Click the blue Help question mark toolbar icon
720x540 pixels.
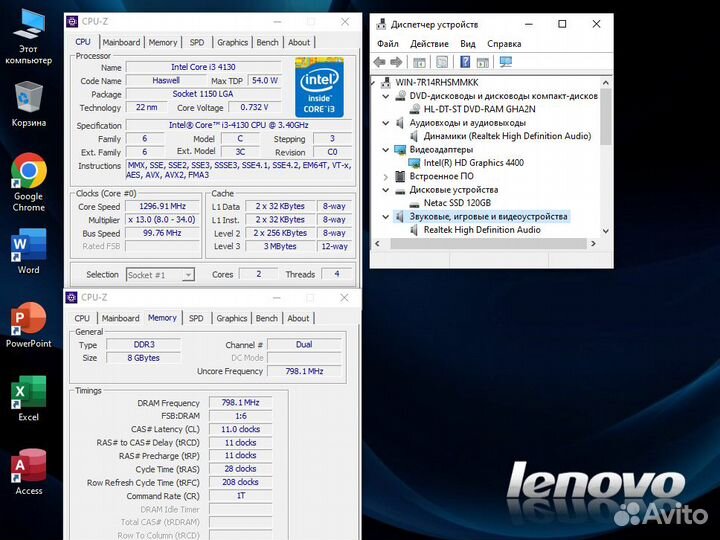tap(465, 62)
